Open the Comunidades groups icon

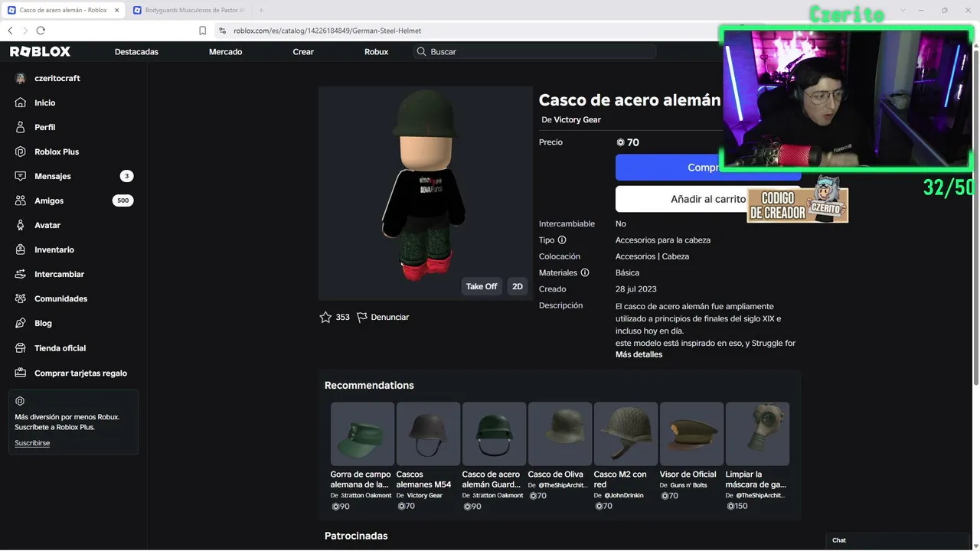pyautogui.click(x=21, y=298)
